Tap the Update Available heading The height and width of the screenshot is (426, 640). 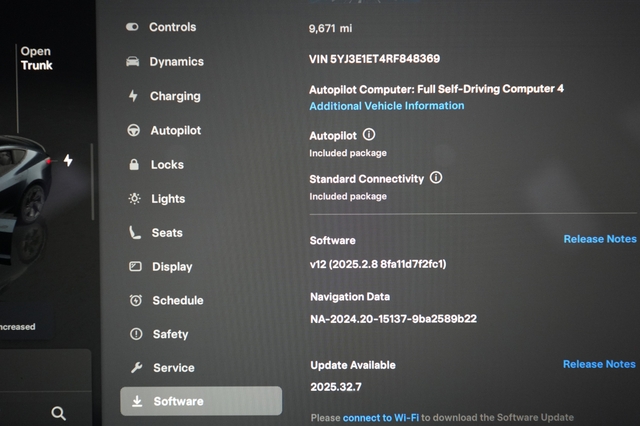pyautogui.click(x=353, y=365)
